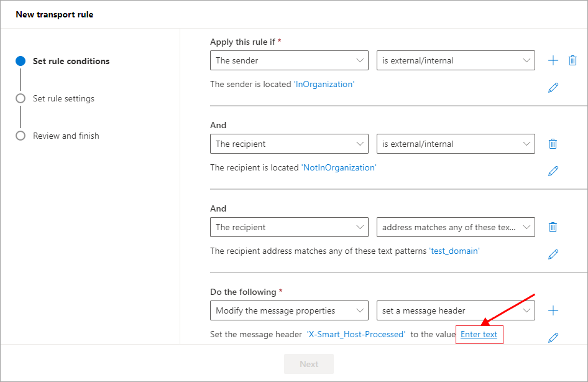Open the 'X-Smart_Host-Processed' header link
The image size is (588, 382).
[x=356, y=335]
